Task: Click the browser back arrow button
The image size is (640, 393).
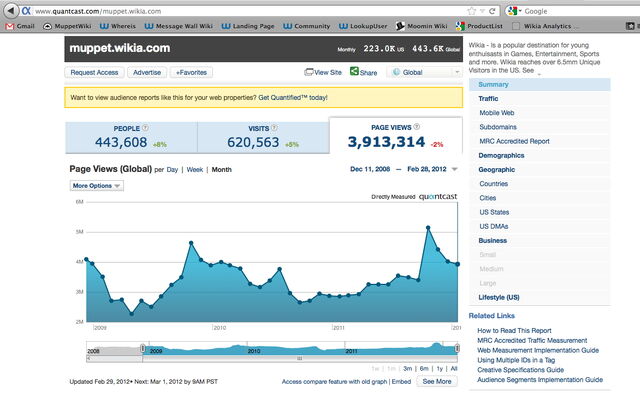Action: click(x=11, y=10)
